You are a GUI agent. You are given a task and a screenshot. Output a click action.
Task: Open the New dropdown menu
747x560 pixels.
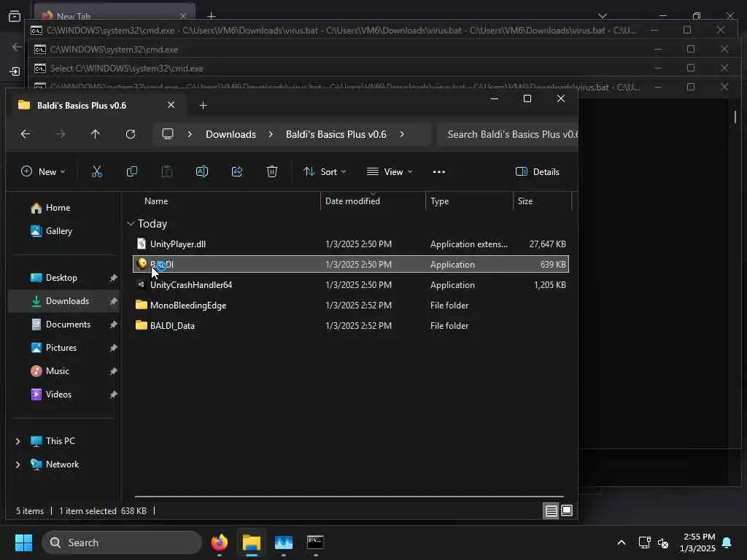pyautogui.click(x=43, y=172)
